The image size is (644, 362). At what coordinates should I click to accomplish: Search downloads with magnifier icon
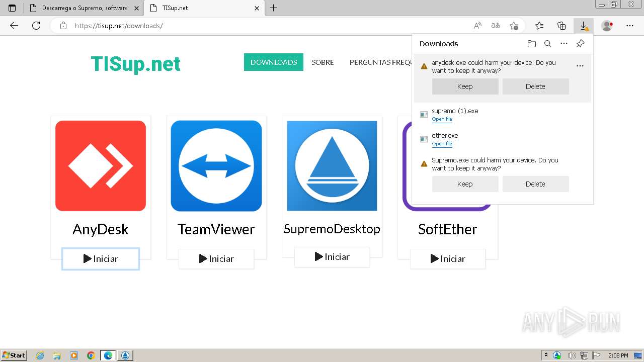(548, 44)
